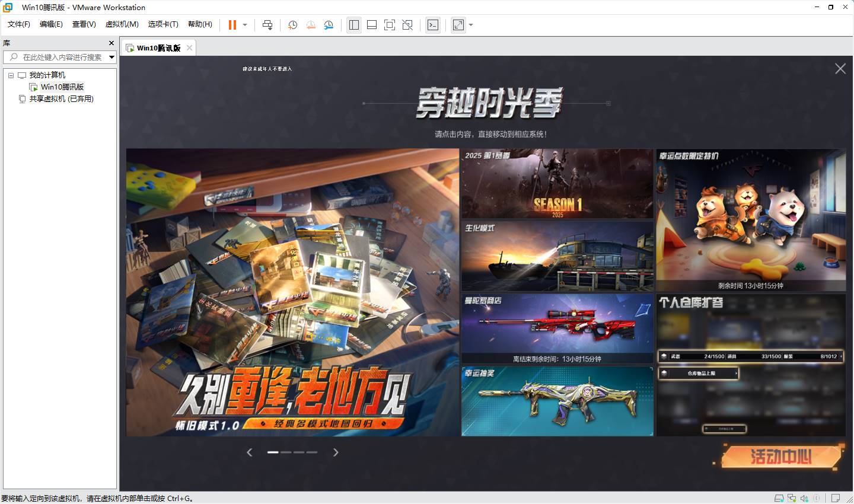Open the hard disk status icon in status bar
Screen dimensions: 854x504
click(x=778, y=499)
